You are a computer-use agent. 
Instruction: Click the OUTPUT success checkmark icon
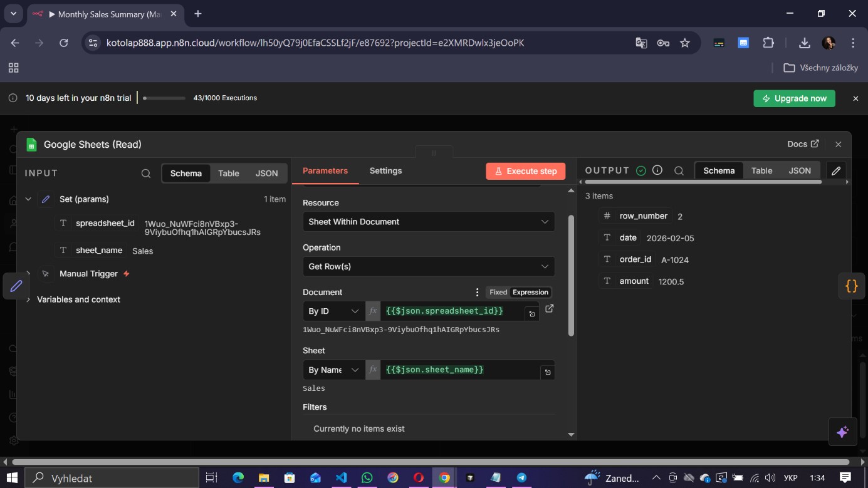(641, 170)
